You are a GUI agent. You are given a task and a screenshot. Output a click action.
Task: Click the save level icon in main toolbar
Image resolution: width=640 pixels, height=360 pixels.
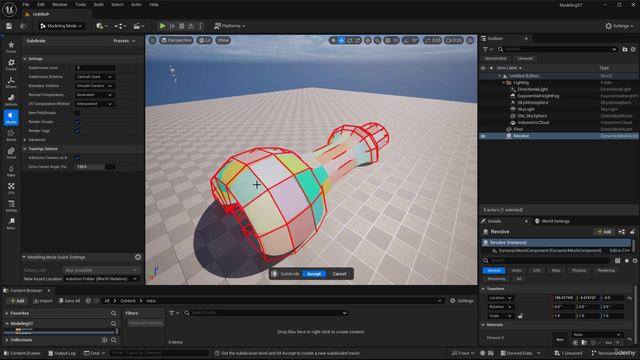pyautogui.click(x=9, y=26)
